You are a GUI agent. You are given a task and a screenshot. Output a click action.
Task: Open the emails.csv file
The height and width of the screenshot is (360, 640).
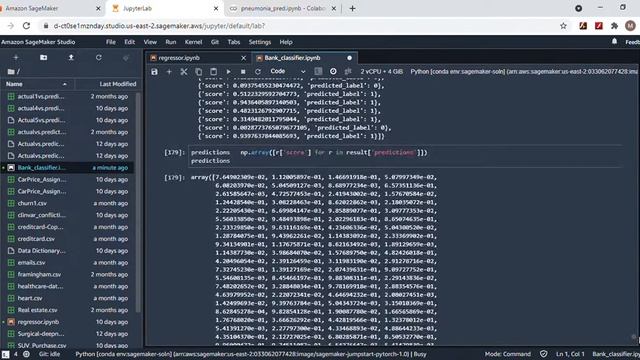(68, 262)
